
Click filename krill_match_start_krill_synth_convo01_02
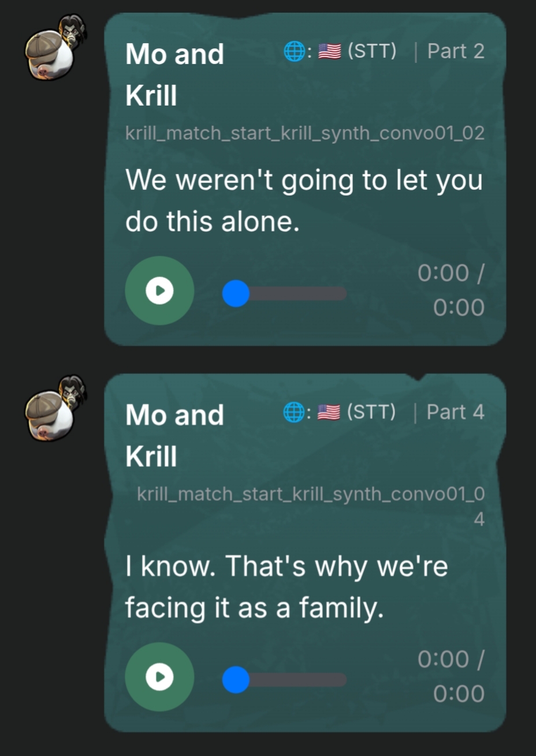[x=305, y=133]
